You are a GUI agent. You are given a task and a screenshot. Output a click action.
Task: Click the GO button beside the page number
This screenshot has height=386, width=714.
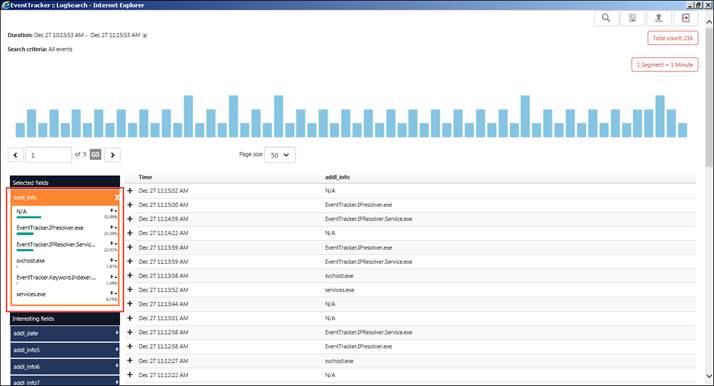95,155
